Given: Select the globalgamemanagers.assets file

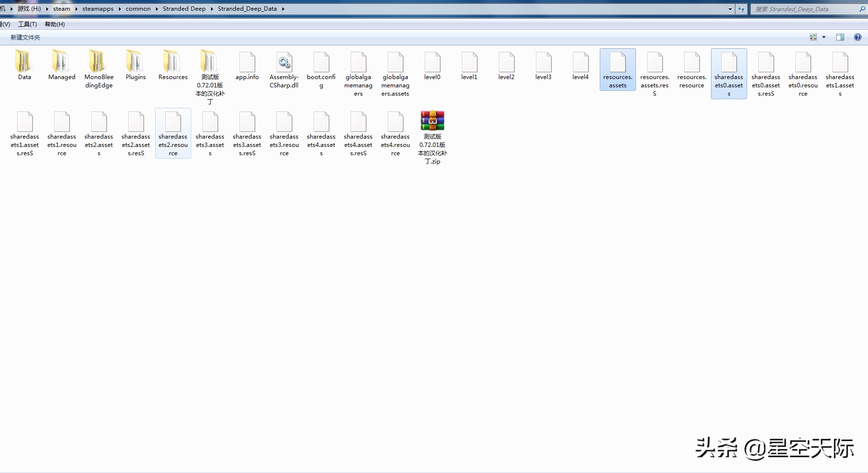Looking at the screenshot, I should point(395,73).
